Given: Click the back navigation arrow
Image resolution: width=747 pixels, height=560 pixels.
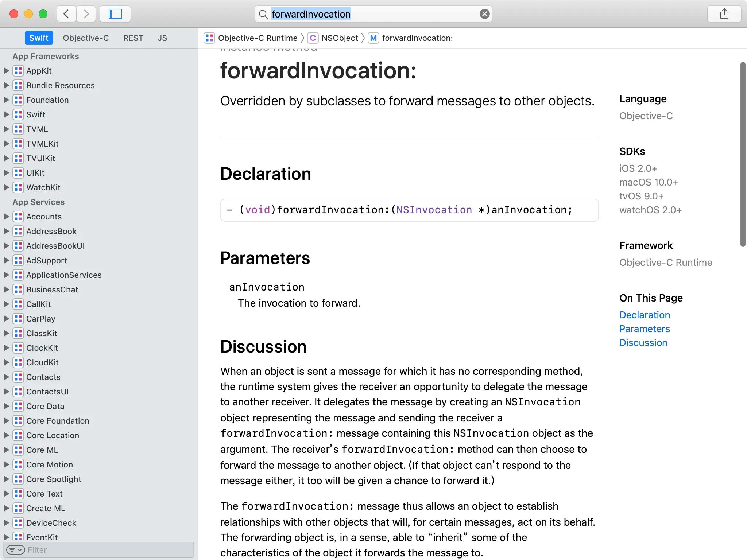Looking at the screenshot, I should pyautogui.click(x=66, y=14).
